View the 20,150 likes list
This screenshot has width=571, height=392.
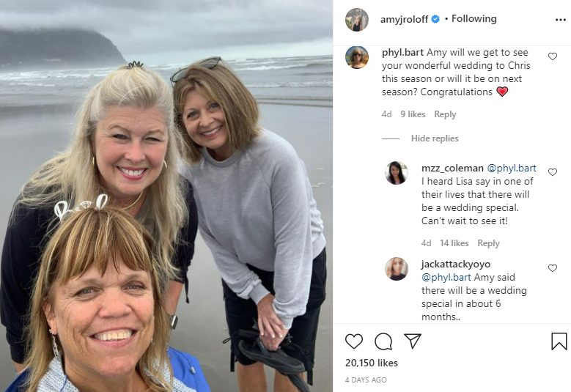click(x=372, y=363)
